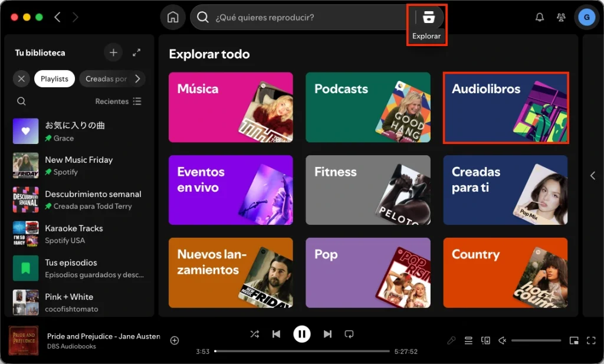Click the search magnifier icon in top bar
Image resolution: width=604 pixels, height=364 pixels.
pyautogui.click(x=203, y=17)
